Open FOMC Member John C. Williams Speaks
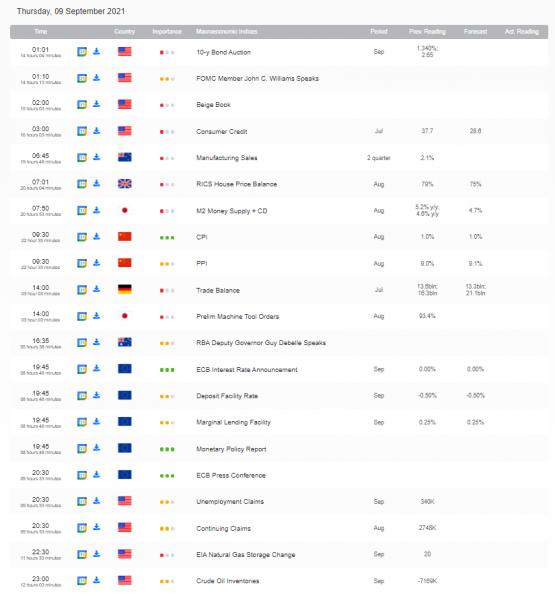555x600 pixels. coord(257,78)
